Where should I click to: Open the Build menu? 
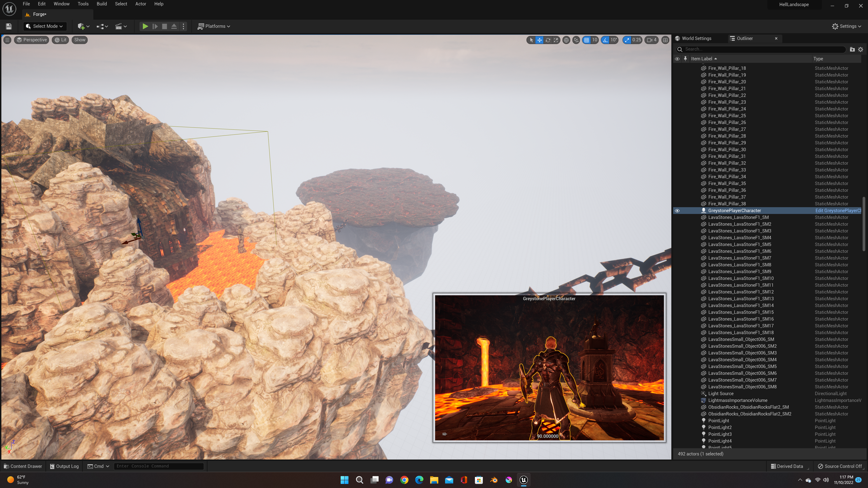point(102,4)
